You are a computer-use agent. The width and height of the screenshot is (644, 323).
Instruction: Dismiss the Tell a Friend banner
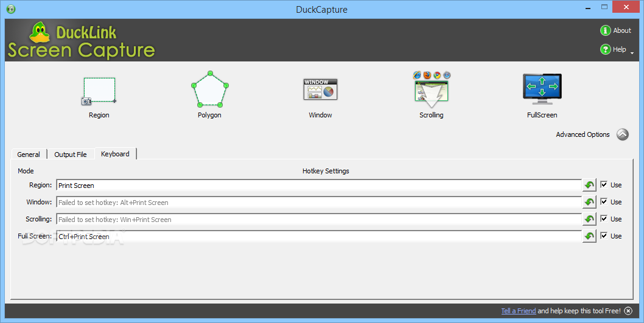(628, 311)
